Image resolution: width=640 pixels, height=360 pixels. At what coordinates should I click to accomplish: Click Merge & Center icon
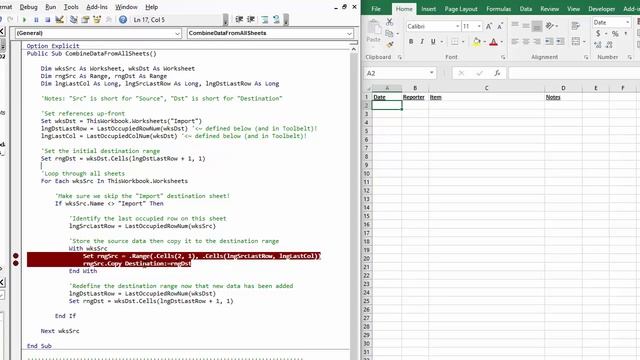(576, 42)
